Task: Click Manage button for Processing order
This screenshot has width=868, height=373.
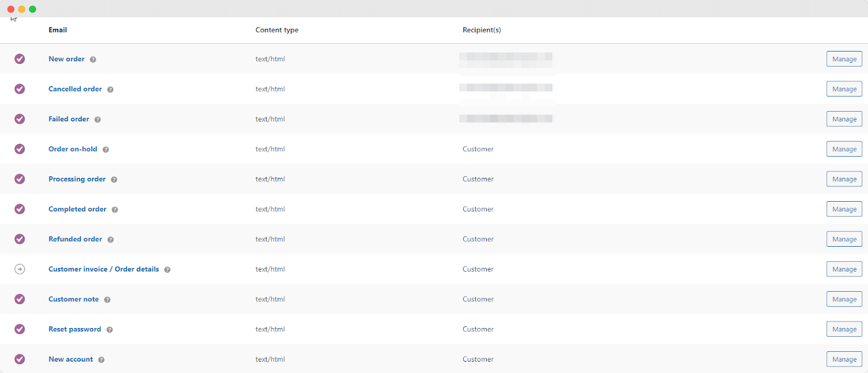Action: pyautogui.click(x=844, y=179)
